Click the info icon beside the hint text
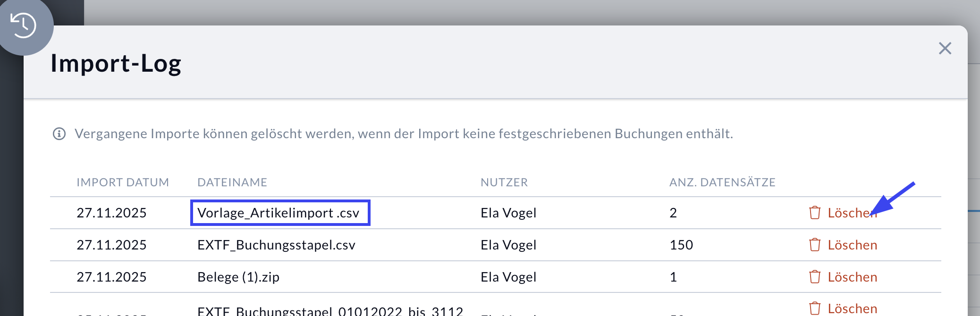The height and width of the screenshot is (316, 980). [x=59, y=134]
